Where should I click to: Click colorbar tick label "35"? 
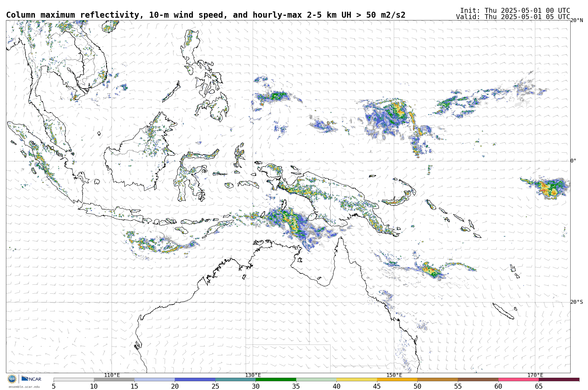(x=296, y=386)
